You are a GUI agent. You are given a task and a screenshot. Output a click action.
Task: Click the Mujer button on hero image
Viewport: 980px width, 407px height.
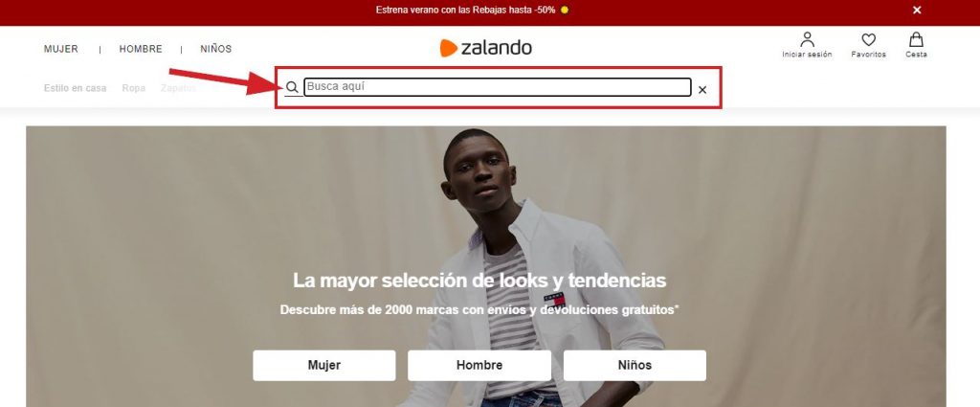pos(323,365)
